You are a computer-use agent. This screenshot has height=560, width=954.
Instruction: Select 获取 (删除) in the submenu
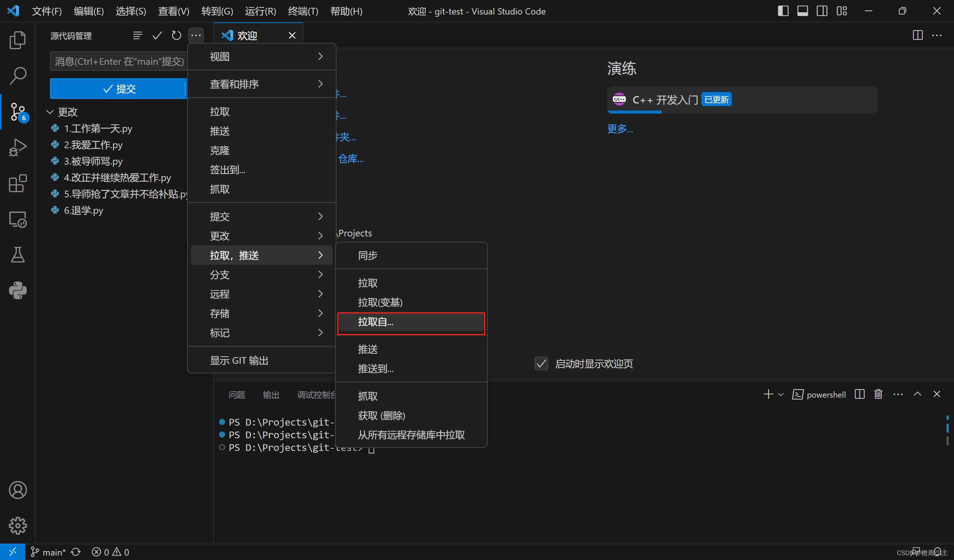[x=411, y=416]
